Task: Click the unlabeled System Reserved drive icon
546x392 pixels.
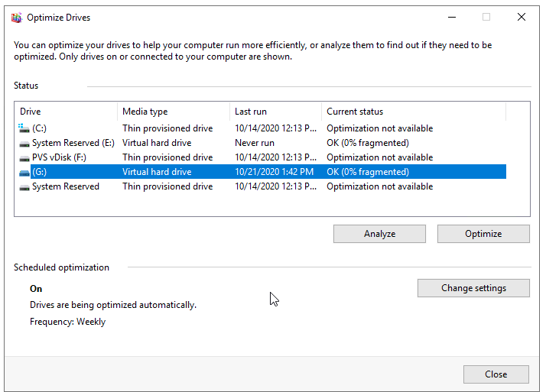Action: coord(24,187)
